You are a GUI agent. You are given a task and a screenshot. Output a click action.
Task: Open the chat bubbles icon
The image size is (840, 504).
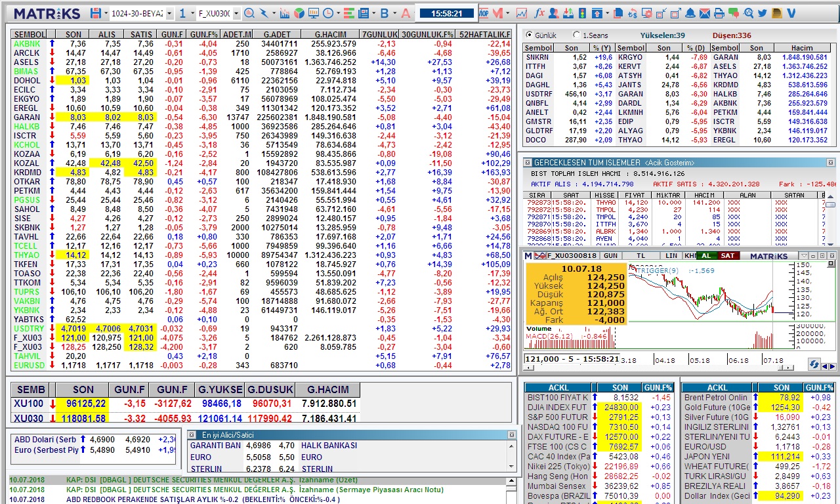(733, 13)
